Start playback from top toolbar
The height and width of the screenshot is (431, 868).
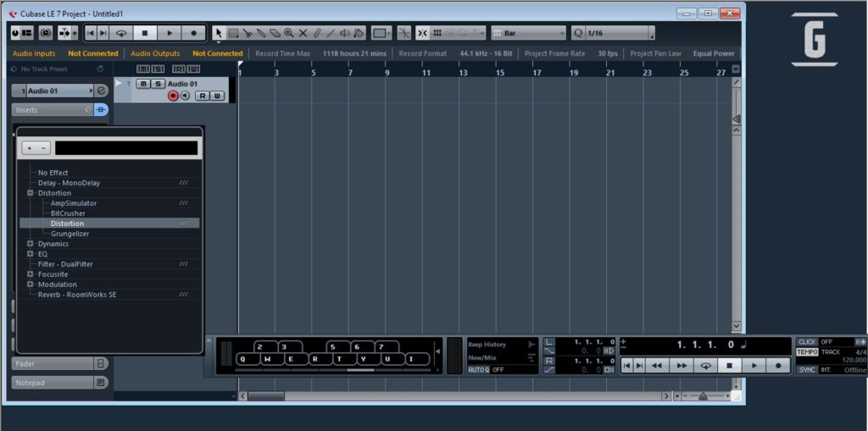[x=170, y=33]
